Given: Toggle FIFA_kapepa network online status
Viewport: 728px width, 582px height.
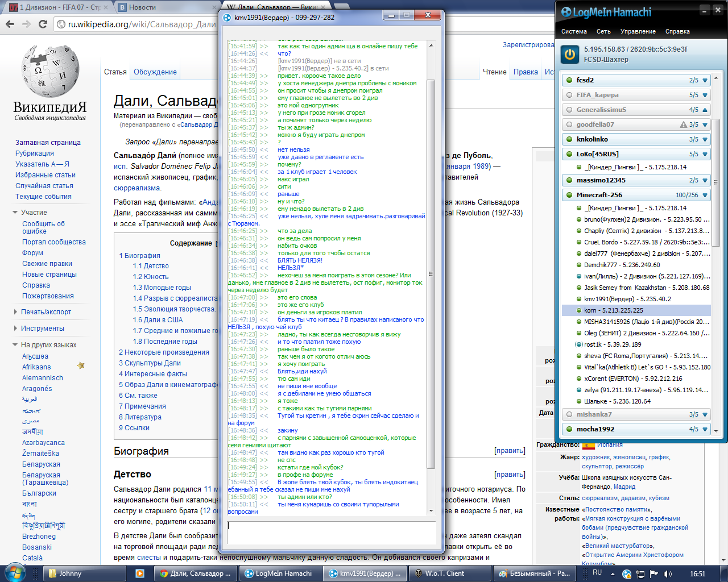Looking at the screenshot, I should [x=569, y=95].
